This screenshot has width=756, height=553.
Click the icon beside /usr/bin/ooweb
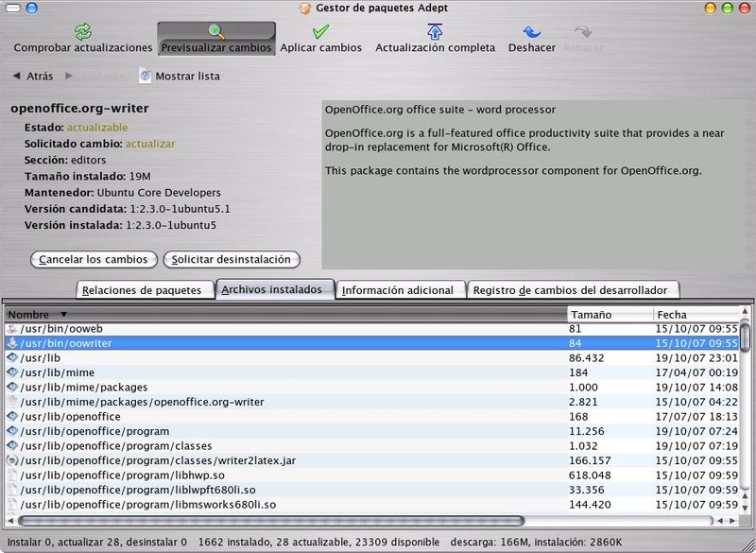coord(12,329)
